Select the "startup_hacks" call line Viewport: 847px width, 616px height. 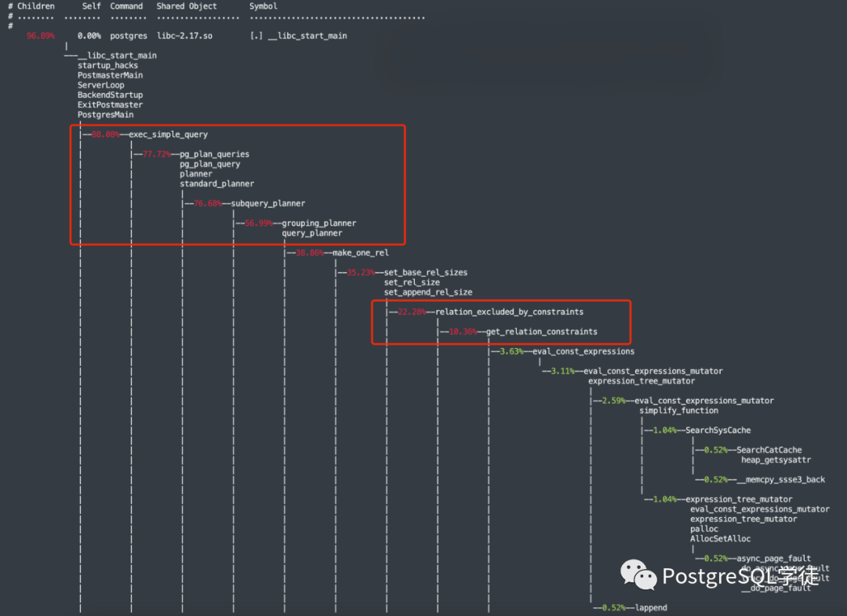point(107,65)
